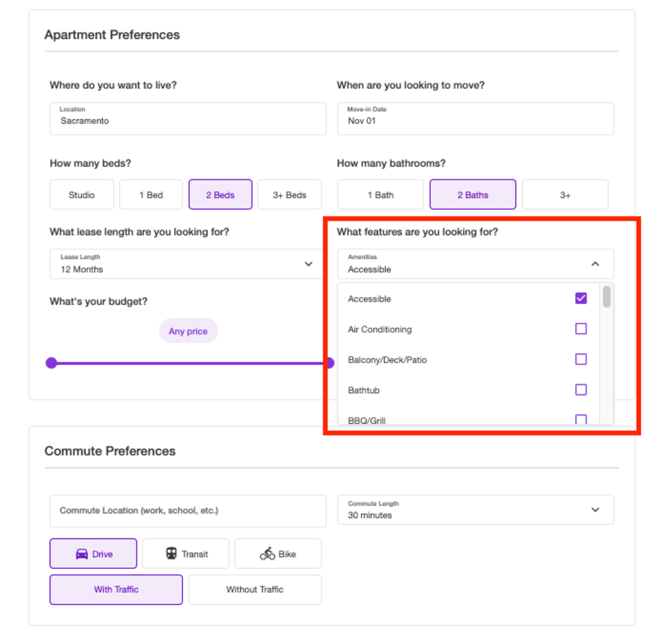Click Air Conditioning amenity text
Viewport: 663px width, 644px height.
(380, 329)
